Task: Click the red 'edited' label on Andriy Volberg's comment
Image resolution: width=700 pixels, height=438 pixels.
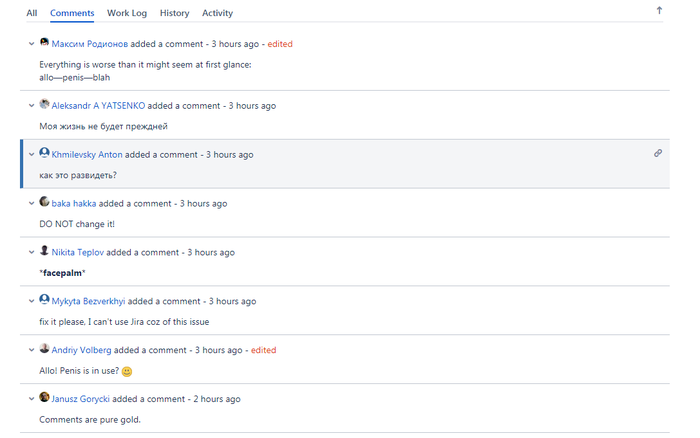Action: [x=264, y=350]
